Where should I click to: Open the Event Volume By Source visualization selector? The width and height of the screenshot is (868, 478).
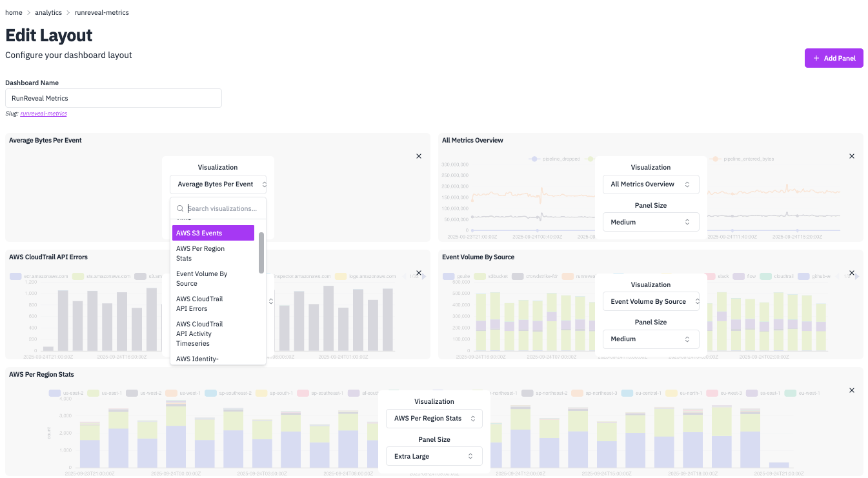pos(651,301)
